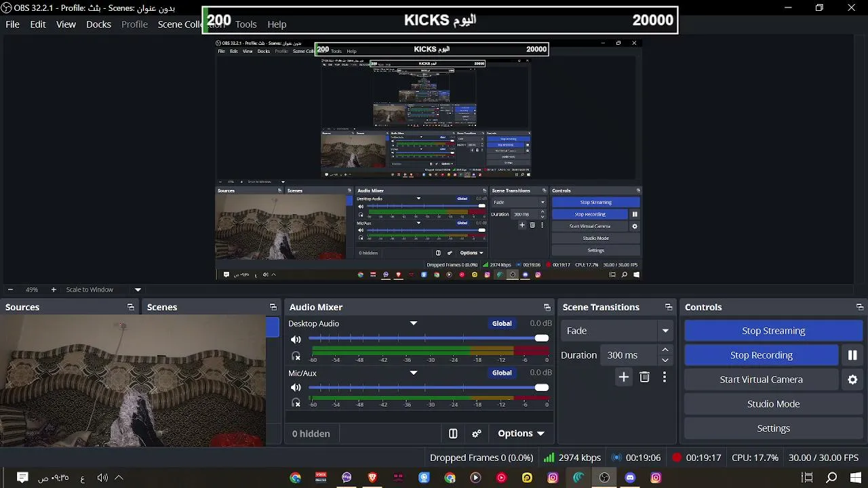Decrease transition duration with down arrow
The width and height of the screenshot is (868, 488).
665,360
